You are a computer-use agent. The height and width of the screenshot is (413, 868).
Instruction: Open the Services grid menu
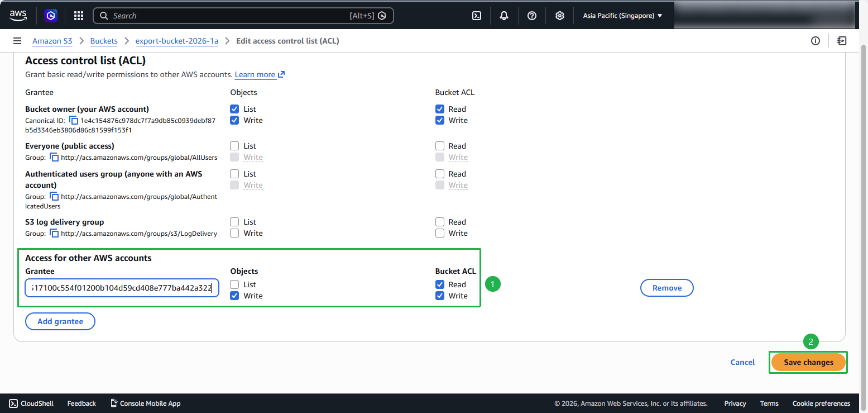pyautogui.click(x=79, y=16)
